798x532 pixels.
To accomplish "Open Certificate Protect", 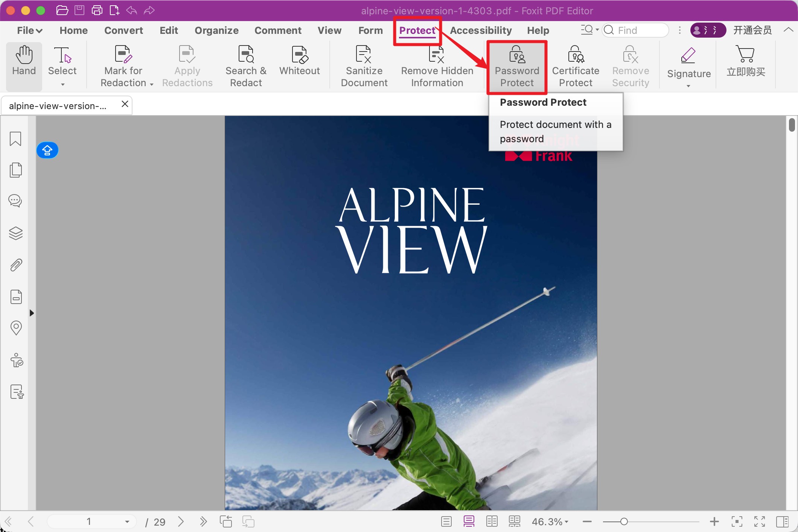I will click(x=576, y=66).
